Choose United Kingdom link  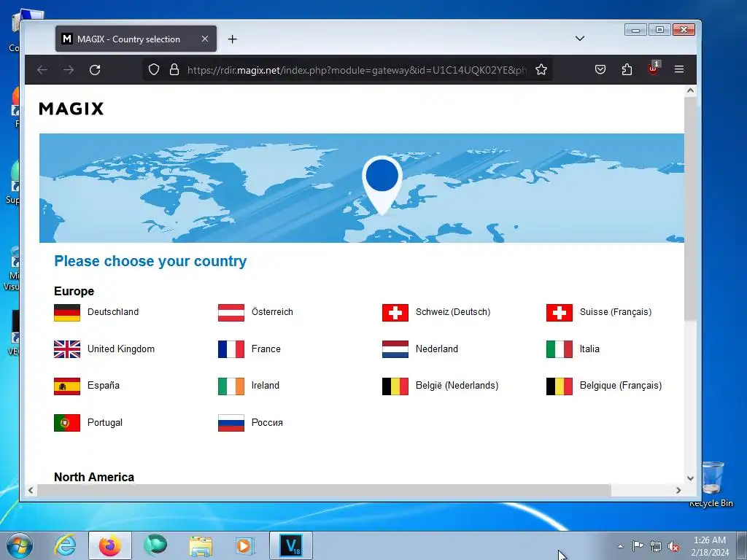click(121, 349)
